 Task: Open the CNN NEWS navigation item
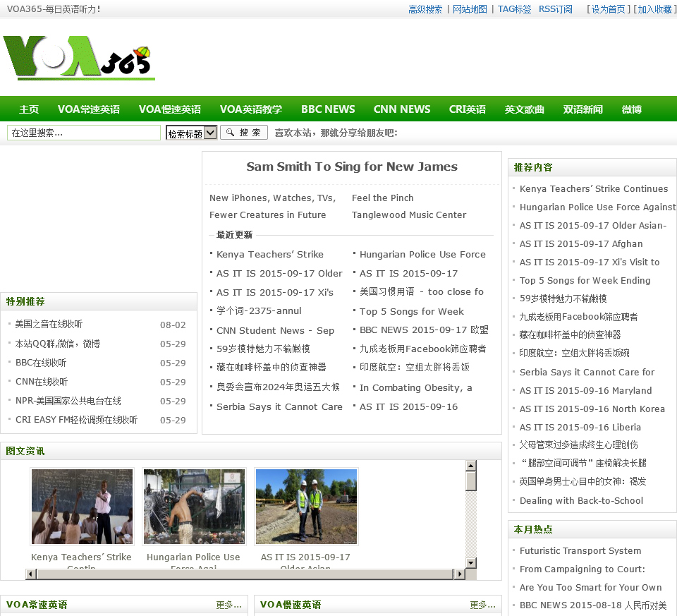pyautogui.click(x=401, y=109)
